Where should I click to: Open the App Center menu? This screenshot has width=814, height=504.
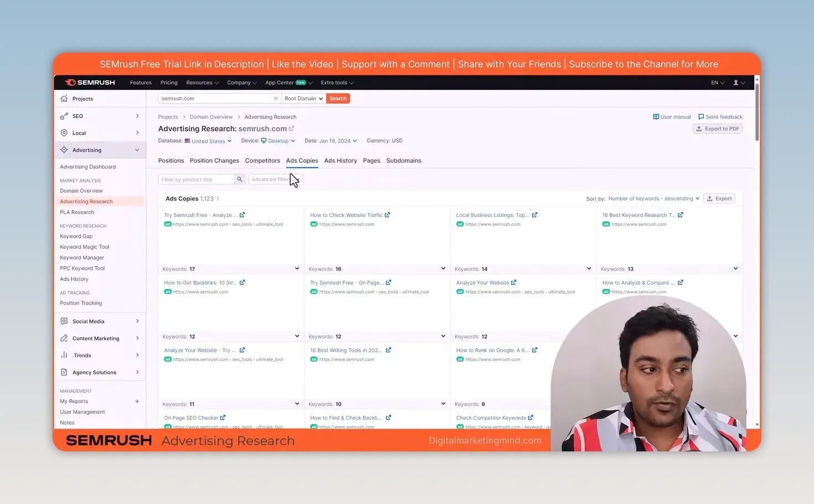(x=288, y=83)
